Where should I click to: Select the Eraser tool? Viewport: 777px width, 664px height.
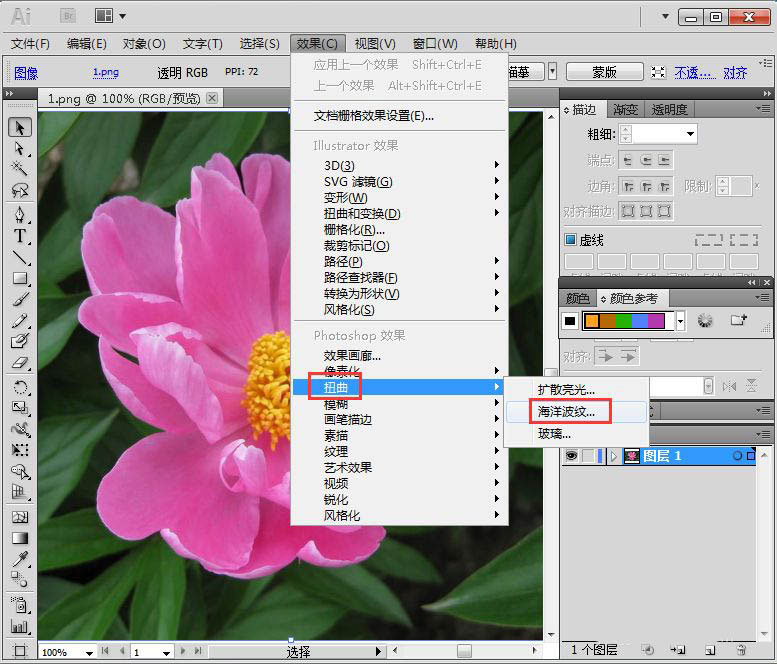pyautogui.click(x=20, y=362)
